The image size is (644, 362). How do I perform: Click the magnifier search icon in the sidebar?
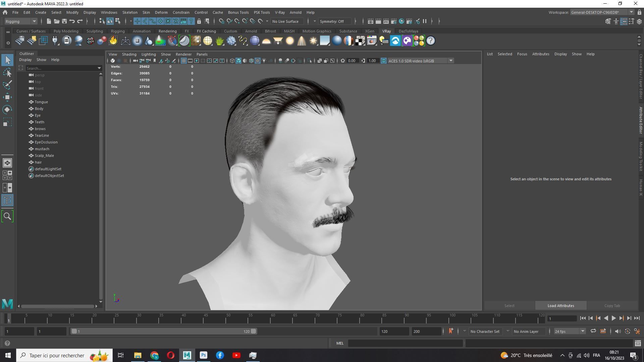tap(7, 217)
